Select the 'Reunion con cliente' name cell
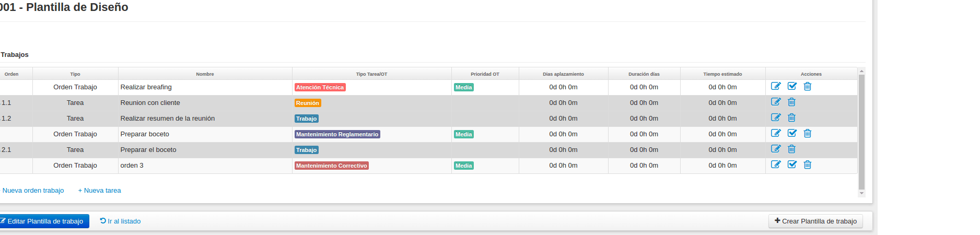Viewport: 980px width, 235px height. 205,103
